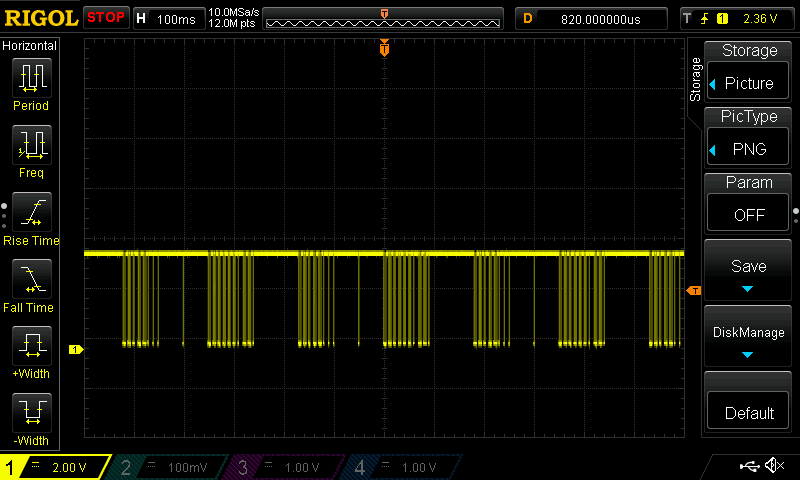Toggle channel 2 at 100mV
This screenshot has height=480, width=800.
click(x=168, y=467)
